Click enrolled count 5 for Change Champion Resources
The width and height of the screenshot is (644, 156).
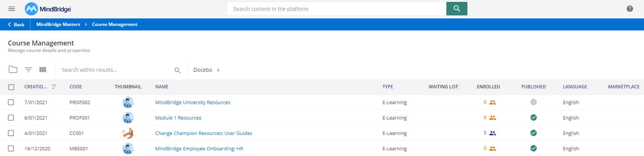point(485,133)
